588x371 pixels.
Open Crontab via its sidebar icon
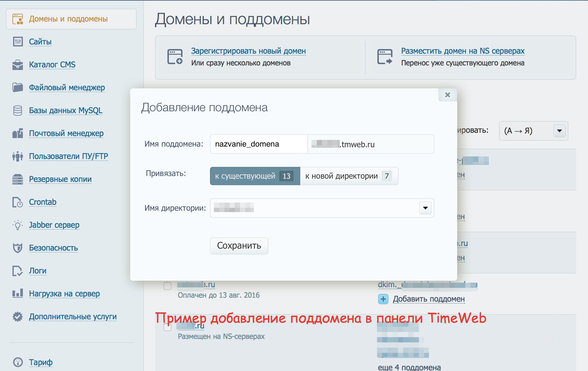click(18, 202)
